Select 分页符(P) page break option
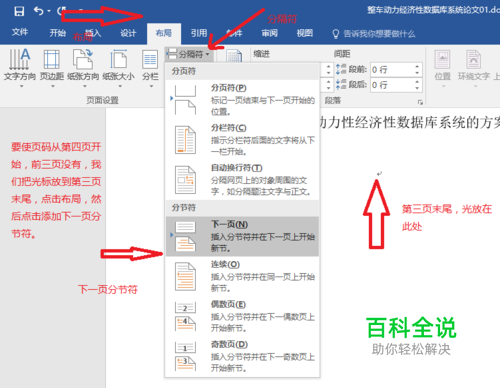 242,100
